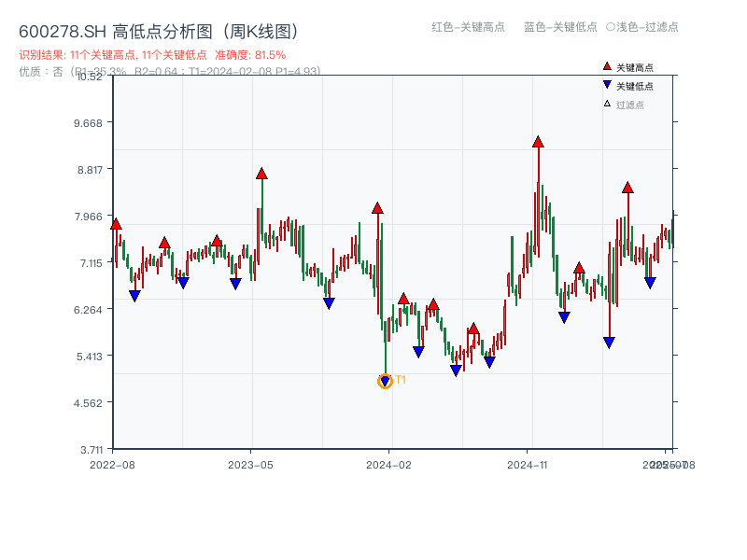747x560 pixels.
Task: Click the hollow circle icon before 浅色-过滤点
Action: 611,28
